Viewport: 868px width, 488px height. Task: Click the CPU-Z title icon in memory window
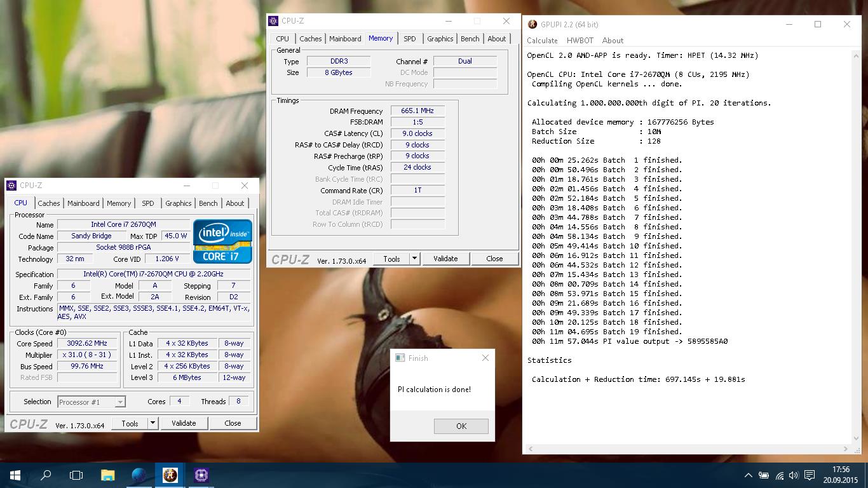point(273,21)
